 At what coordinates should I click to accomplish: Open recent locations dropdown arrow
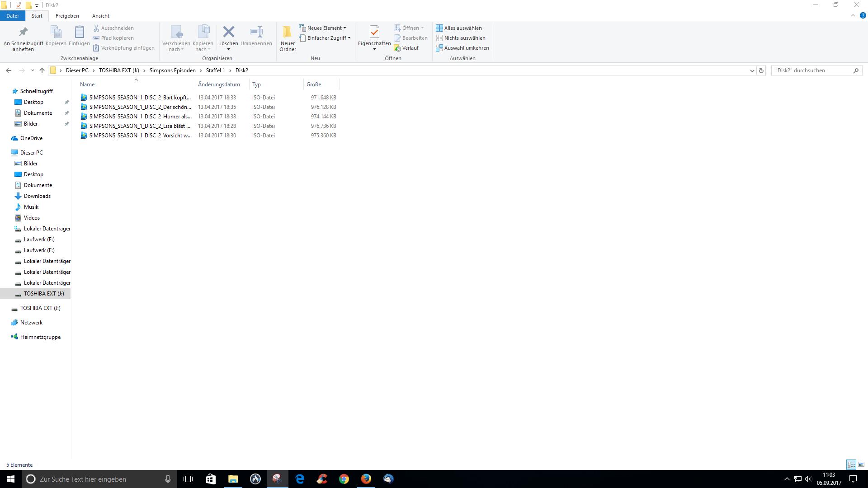[x=33, y=70]
